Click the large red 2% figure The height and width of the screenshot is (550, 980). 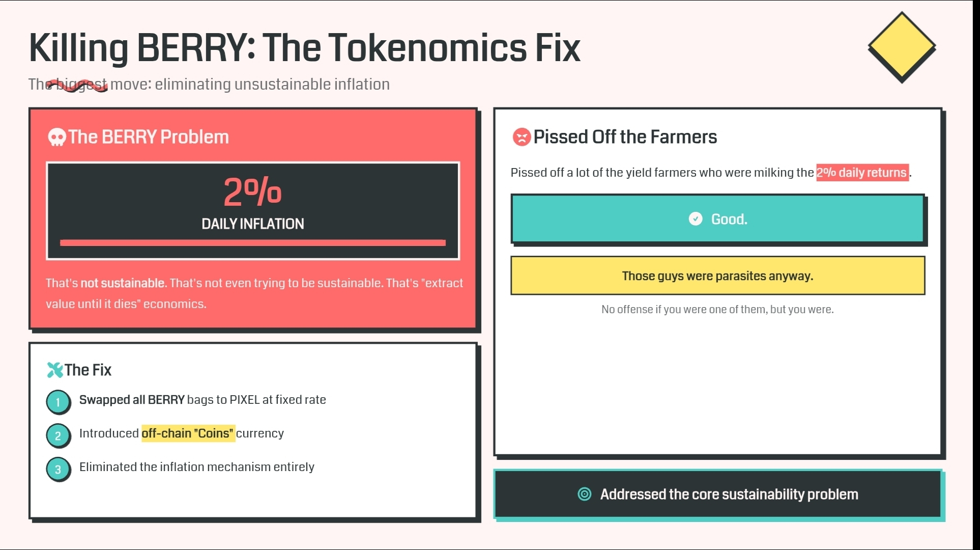coord(252,192)
